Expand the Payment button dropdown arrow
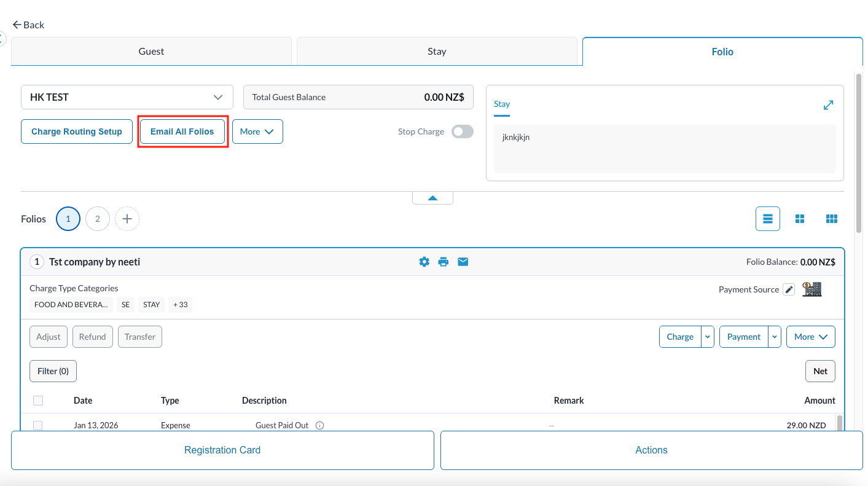The image size is (868, 486). 775,337
